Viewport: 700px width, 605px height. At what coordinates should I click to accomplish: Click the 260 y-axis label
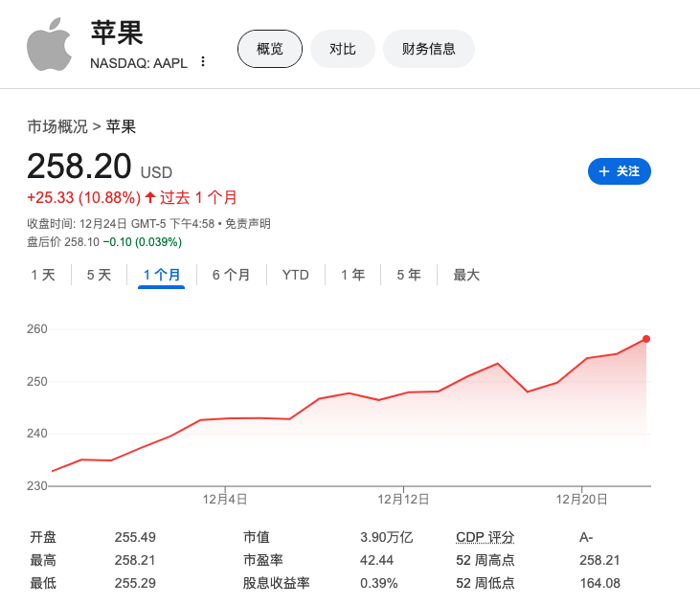coord(37,329)
